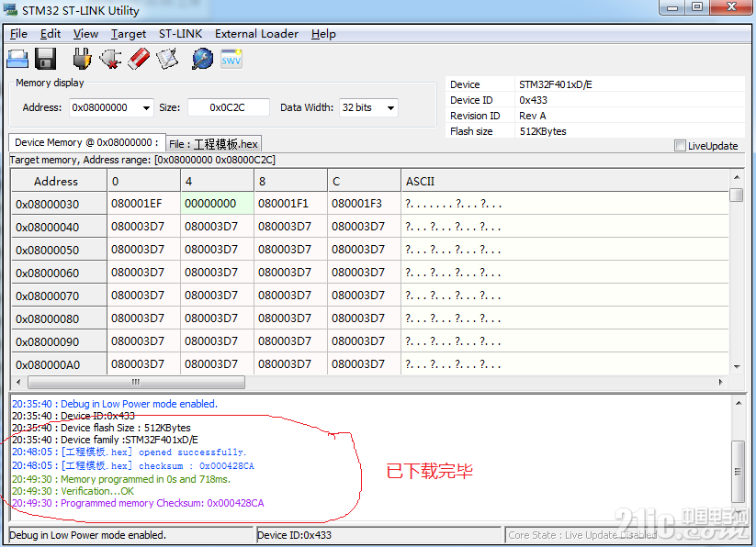This screenshot has height=547, width=756.
Task: Click the log panel scroll up arrow
Action: [x=739, y=403]
